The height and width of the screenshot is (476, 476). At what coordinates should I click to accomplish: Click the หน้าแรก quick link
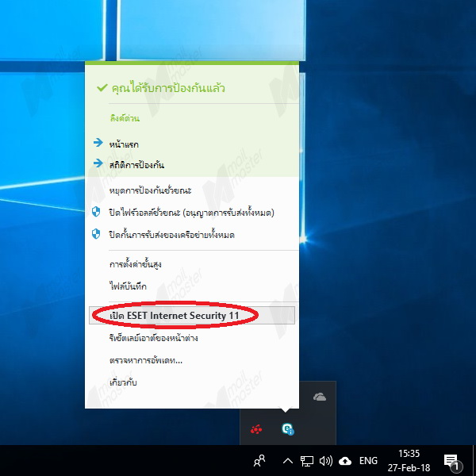[x=124, y=144]
